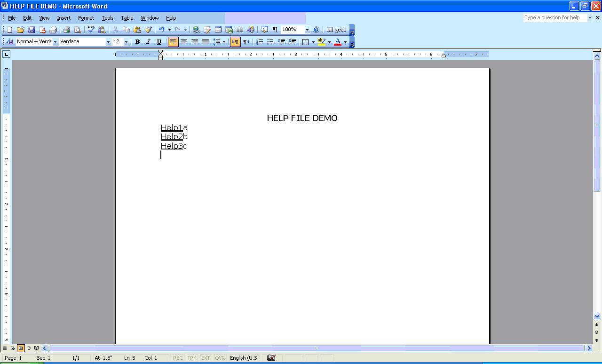Save the document with the floppy disk icon
The height and width of the screenshot is (364, 602).
[32, 30]
